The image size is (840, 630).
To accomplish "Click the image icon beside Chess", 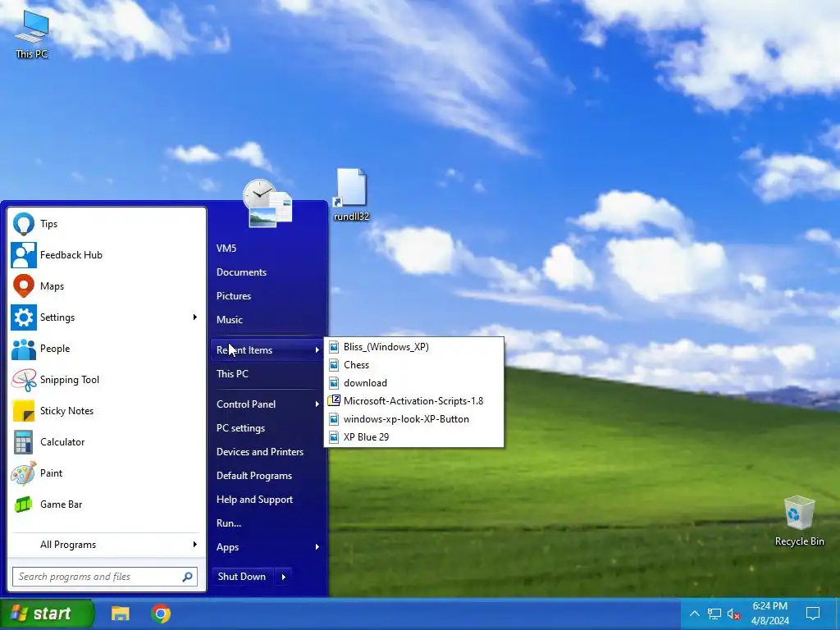I will coord(334,365).
